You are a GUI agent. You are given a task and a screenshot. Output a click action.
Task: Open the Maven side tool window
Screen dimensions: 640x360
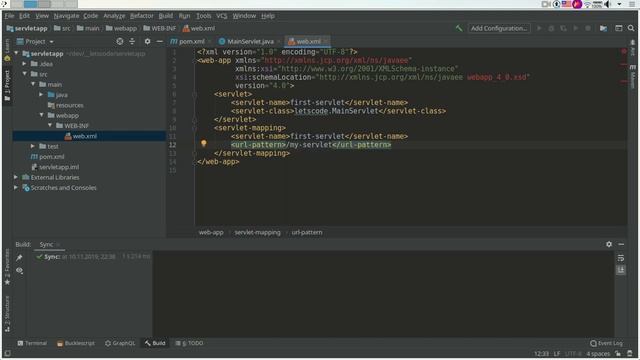[x=633, y=76]
